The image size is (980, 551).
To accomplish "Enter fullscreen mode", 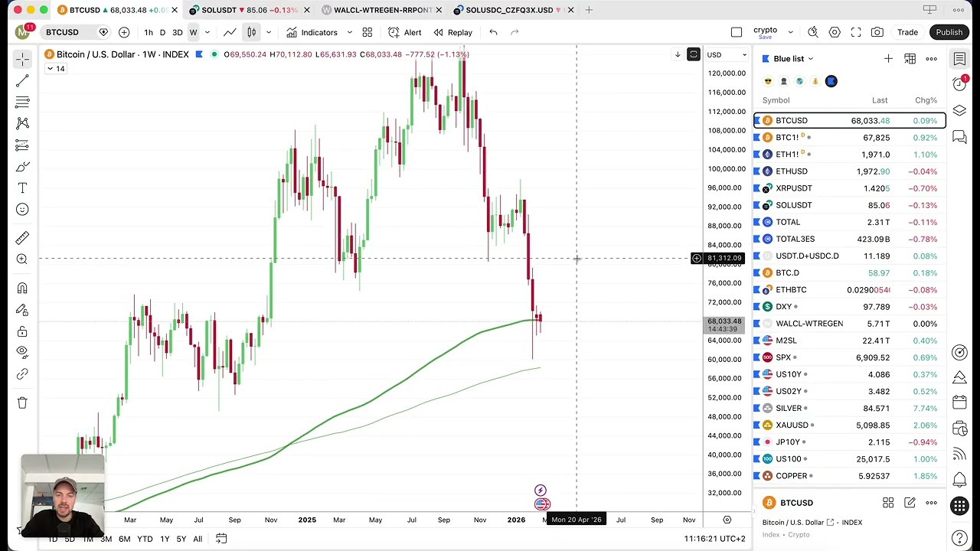I will point(856,32).
